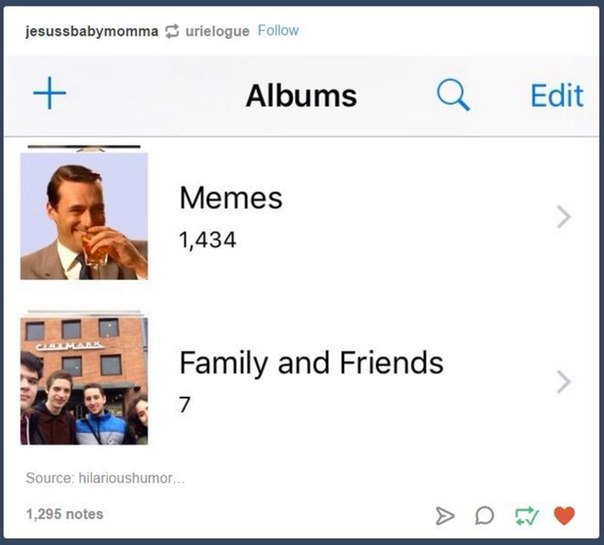This screenshot has width=604, height=545.
Task: Tap the plus icon to add album
Action: point(50,93)
